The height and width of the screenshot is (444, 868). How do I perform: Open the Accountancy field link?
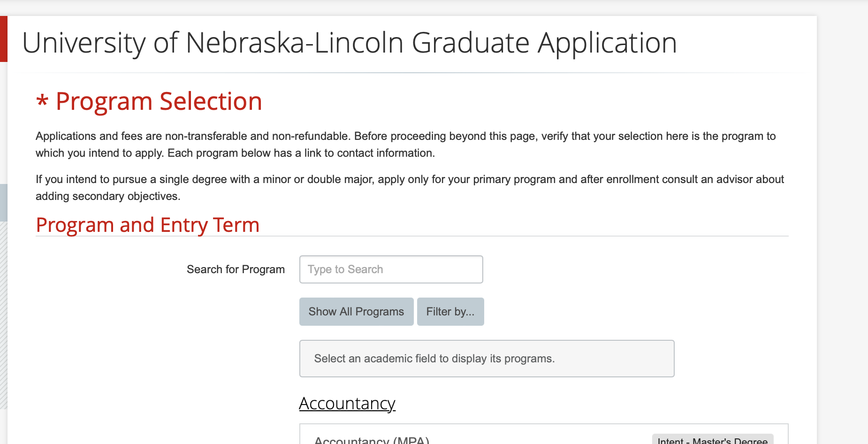(347, 404)
